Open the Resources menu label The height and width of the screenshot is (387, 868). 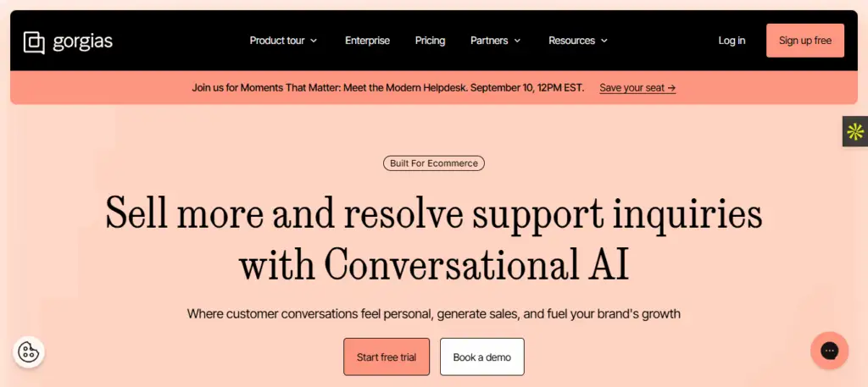pyautogui.click(x=571, y=41)
